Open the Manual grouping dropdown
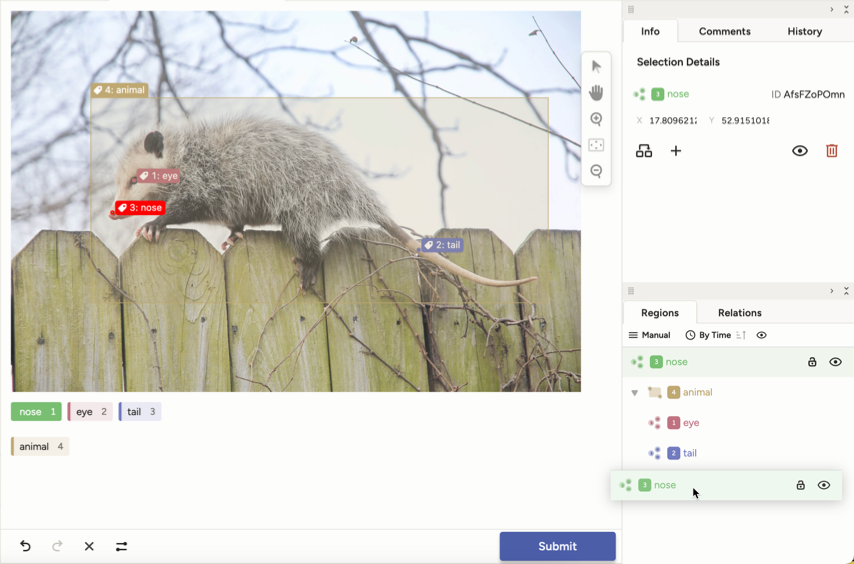This screenshot has height=564, width=854. click(649, 335)
